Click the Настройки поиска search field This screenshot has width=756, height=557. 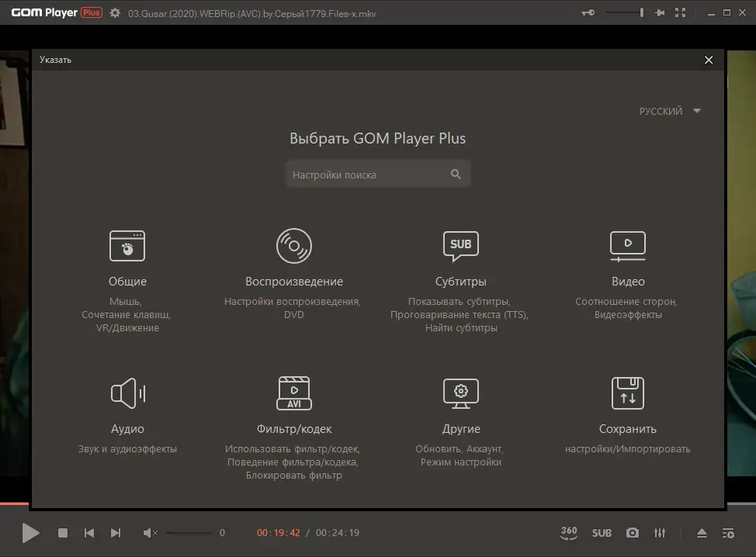click(x=378, y=174)
